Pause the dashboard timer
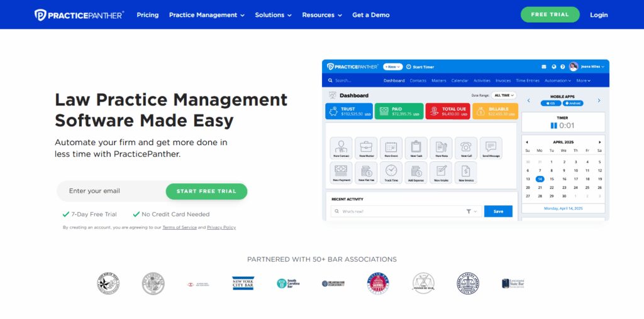The height and width of the screenshot is (319, 644). pyautogui.click(x=553, y=126)
